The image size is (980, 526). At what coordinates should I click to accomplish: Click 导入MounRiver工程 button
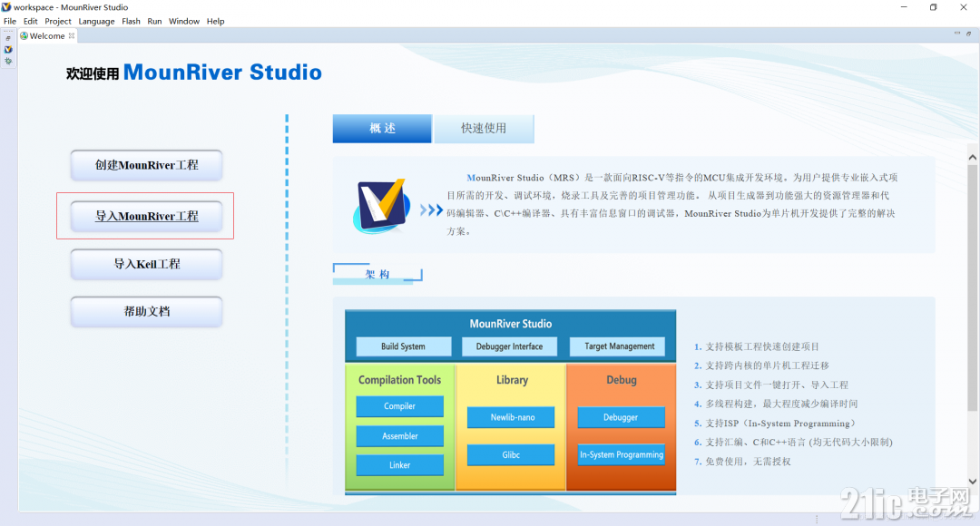coord(146,216)
